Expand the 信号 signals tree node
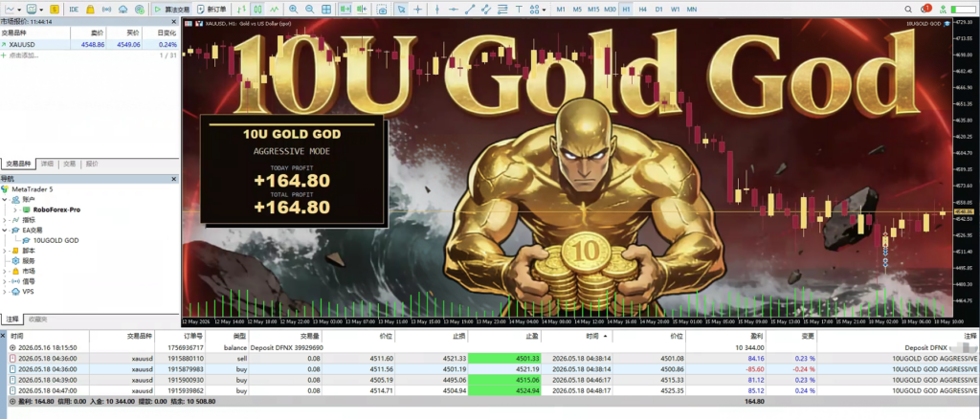The image size is (980, 419). 5,281
